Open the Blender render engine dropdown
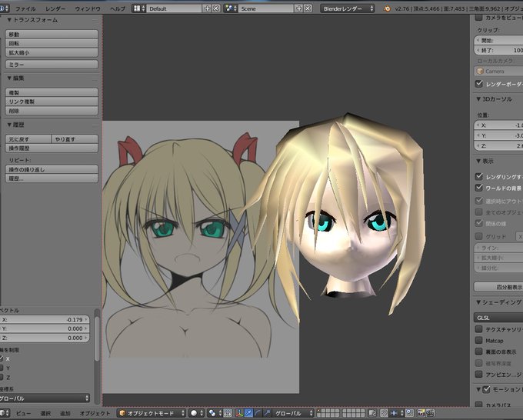This screenshot has width=523, height=420. click(x=348, y=8)
